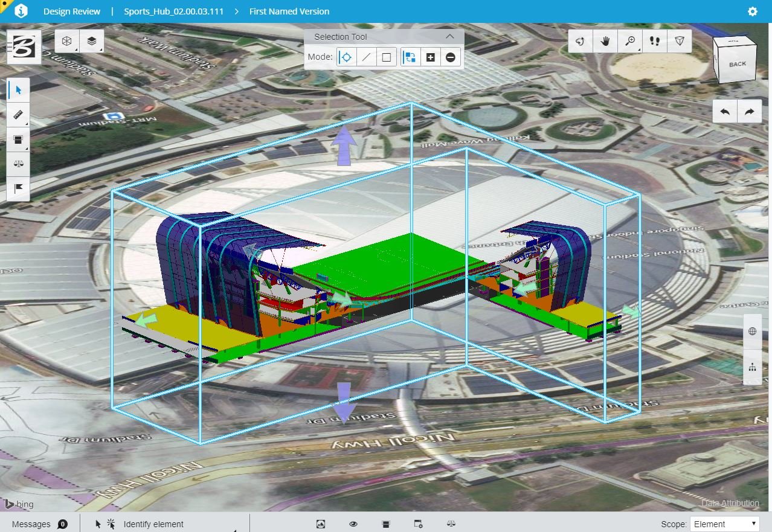Open the Scope dropdown
The width and height of the screenshot is (772, 532).
tap(725, 524)
